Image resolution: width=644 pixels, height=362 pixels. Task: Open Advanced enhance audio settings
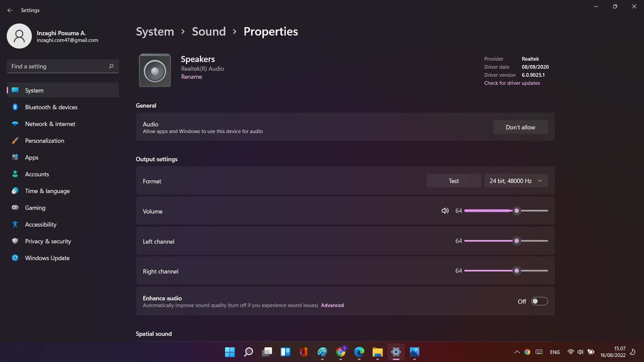332,305
